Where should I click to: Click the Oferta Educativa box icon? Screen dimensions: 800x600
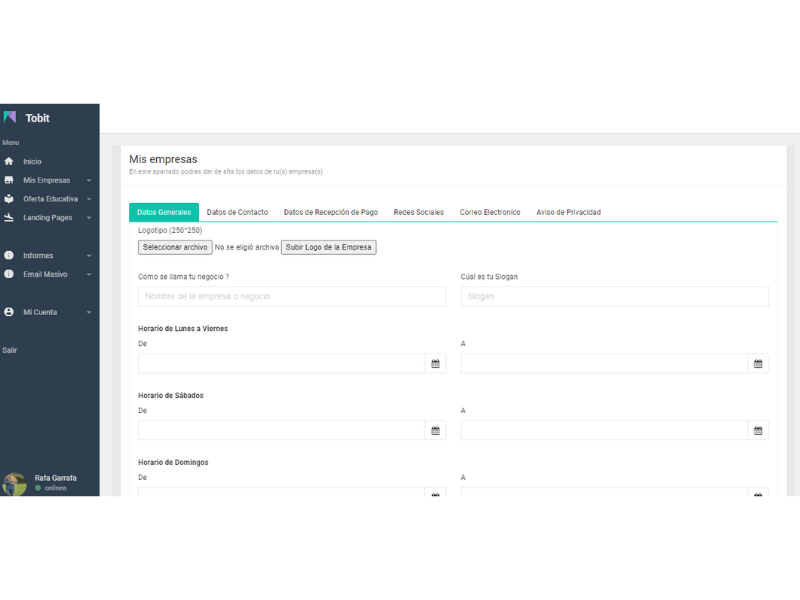click(x=9, y=199)
